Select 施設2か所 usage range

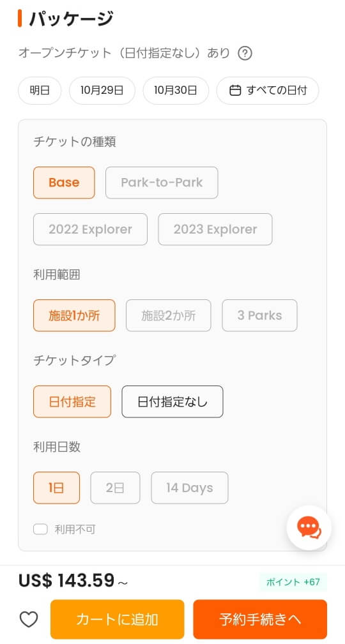tap(169, 315)
